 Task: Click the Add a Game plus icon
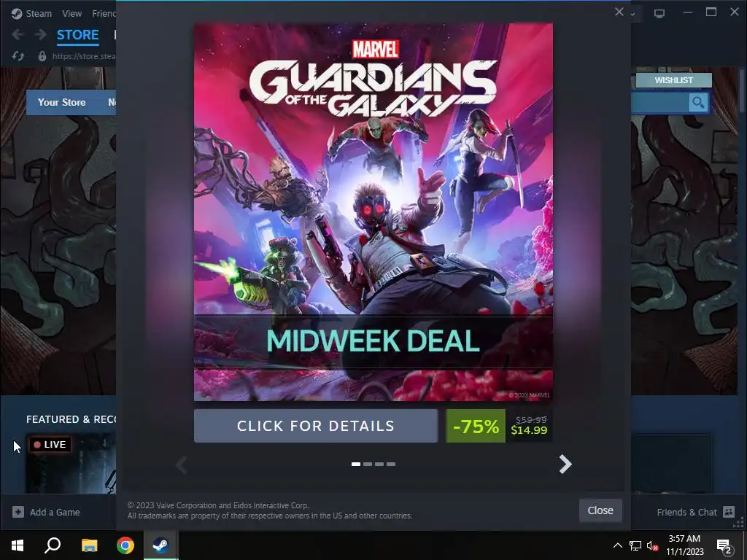(18, 512)
